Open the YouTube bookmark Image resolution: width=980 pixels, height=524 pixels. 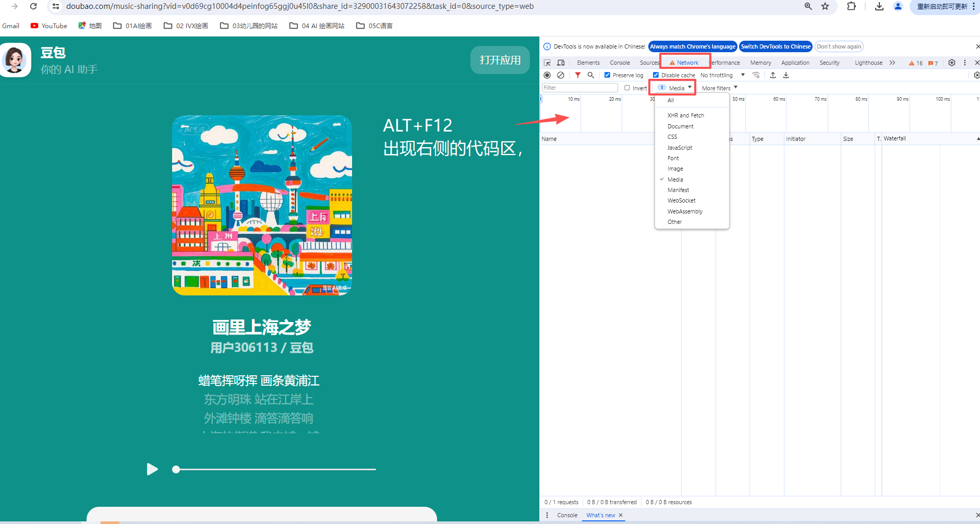click(x=49, y=26)
